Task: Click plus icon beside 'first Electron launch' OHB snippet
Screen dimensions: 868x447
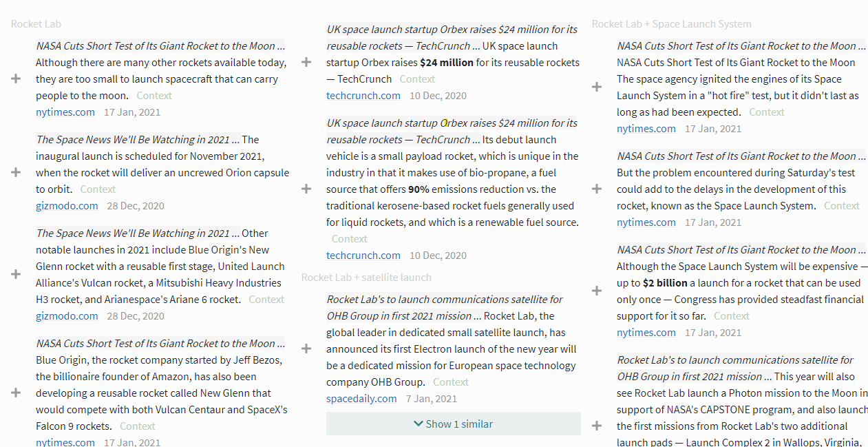Action: [x=306, y=349]
